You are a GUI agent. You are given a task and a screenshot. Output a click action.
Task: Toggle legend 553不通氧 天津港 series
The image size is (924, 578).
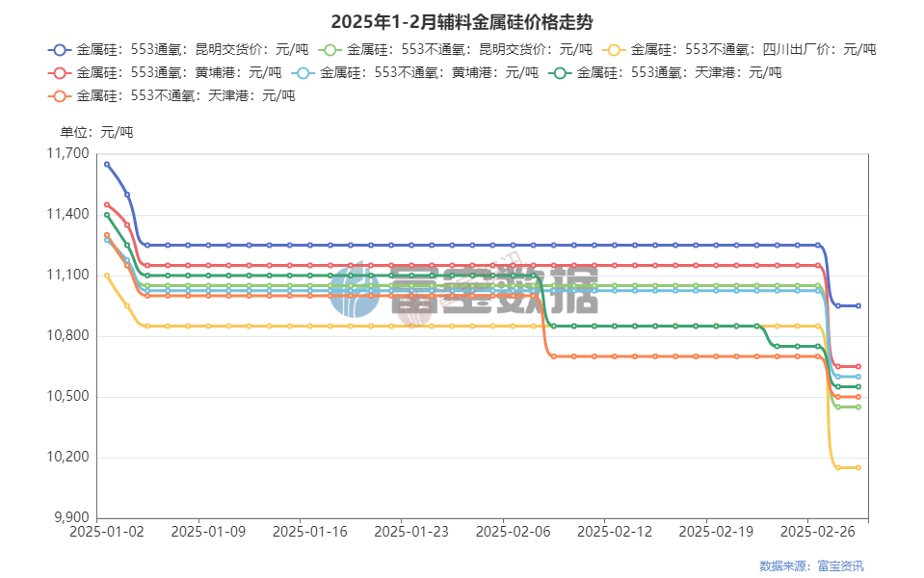coord(172,96)
